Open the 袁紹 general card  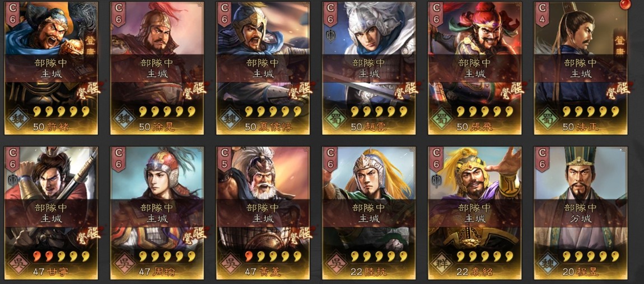click(x=474, y=212)
